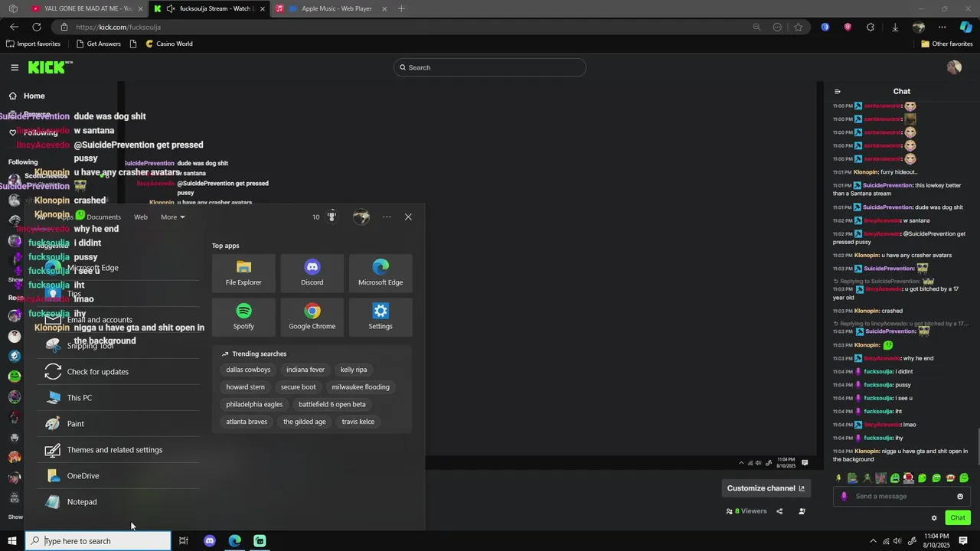The width and height of the screenshot is (980, 551).
Task: Open Settings tile in Top apps
Action: tap(381, 317)
